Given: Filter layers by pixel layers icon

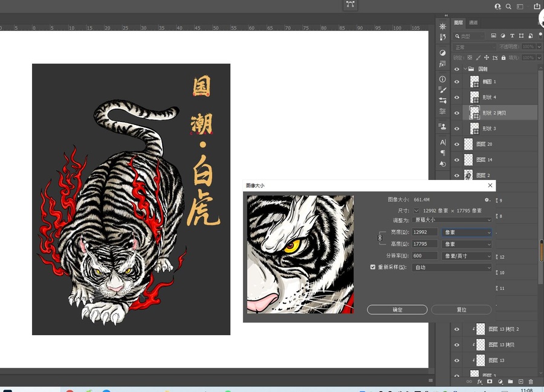Looking at the screenshot, I should [493, 36].
